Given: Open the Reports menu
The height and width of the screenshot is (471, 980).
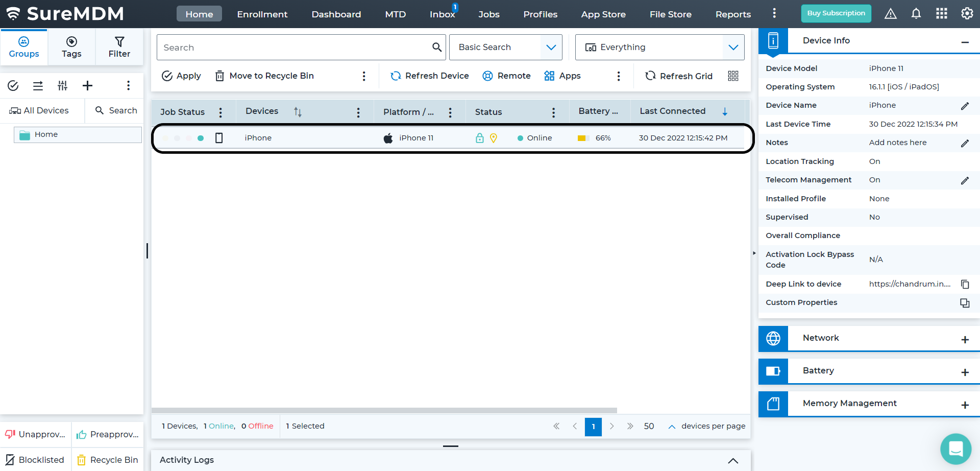Looking at the screenshot, I should [733, 14].
